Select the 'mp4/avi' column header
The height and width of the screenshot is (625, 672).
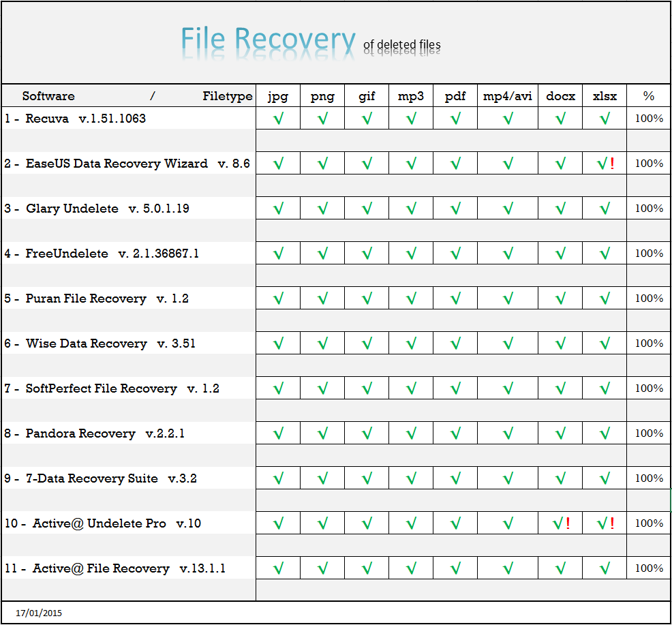(508, 96)
